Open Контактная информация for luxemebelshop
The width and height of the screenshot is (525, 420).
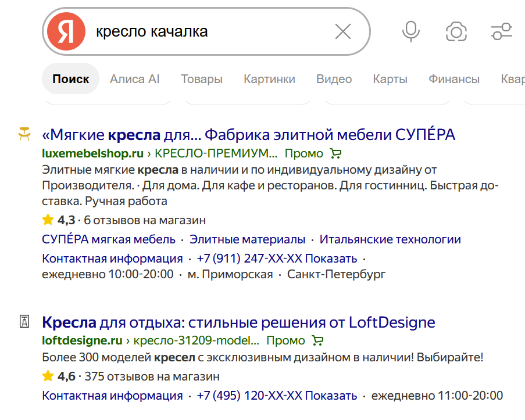[x=112, y=259]
